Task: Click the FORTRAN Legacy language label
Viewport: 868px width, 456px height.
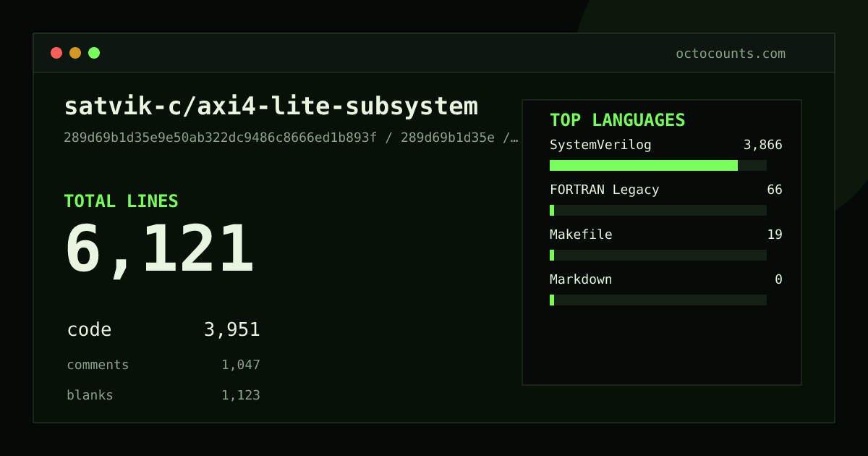Action: point(605,190)
